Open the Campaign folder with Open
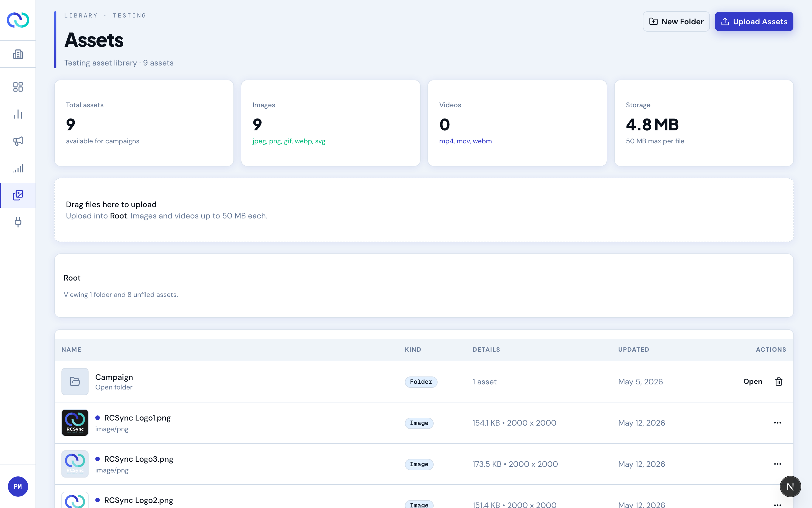 [753, 381]
